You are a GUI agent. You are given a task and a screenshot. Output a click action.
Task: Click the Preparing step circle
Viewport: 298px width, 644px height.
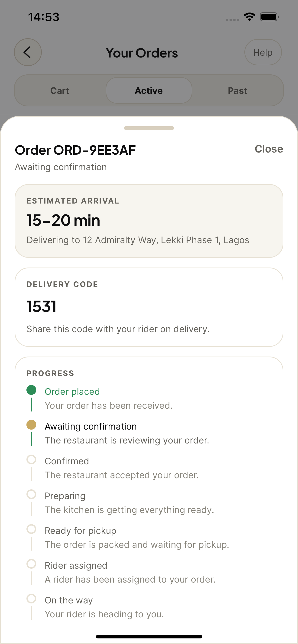tap(31, 494)
